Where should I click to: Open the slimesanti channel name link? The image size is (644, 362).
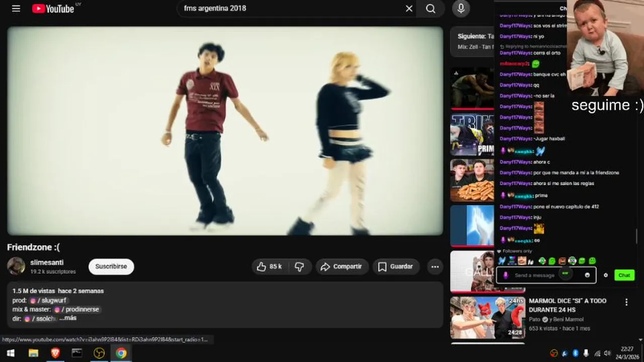47,262
